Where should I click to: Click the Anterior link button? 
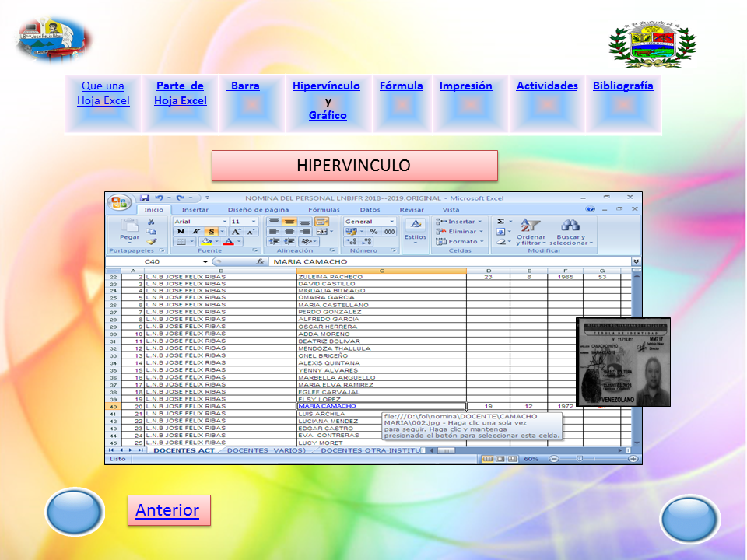click(168, 510)
